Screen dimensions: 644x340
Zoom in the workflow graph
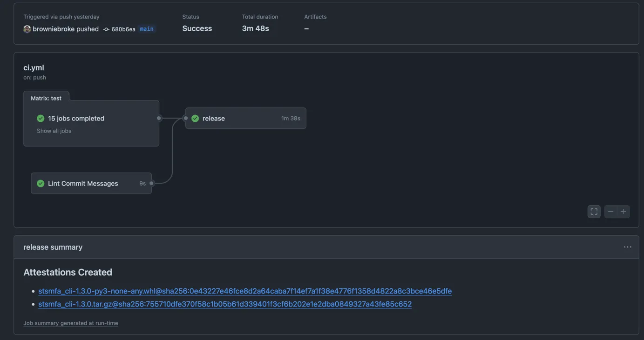(x=623, y=212)
